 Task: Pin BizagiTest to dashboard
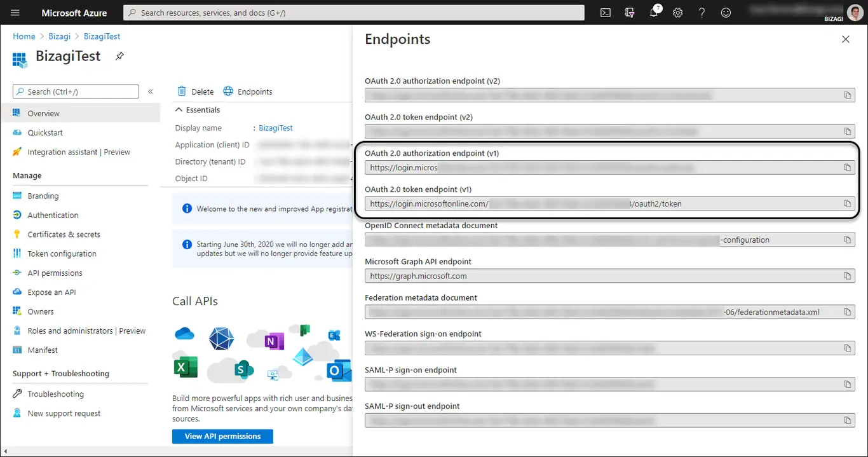[x=119, y=57]
